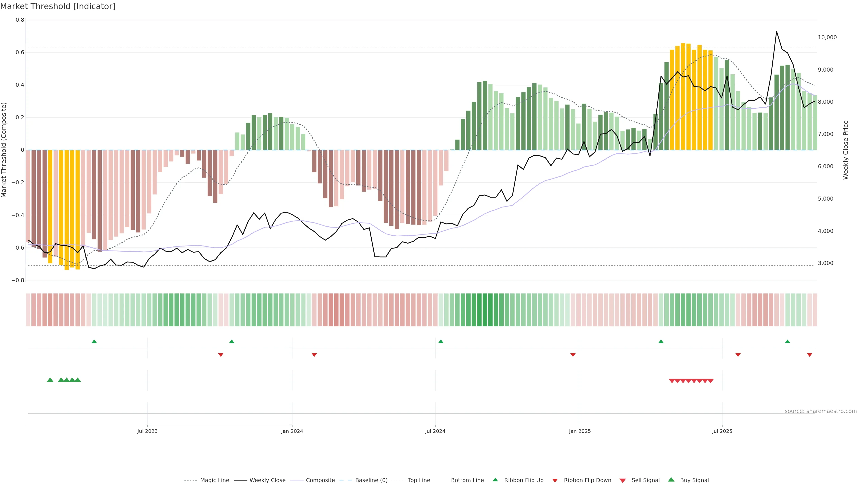
Task: Click the Ribbon Flip Down legend triangle icon
Action: click(555, 481)
